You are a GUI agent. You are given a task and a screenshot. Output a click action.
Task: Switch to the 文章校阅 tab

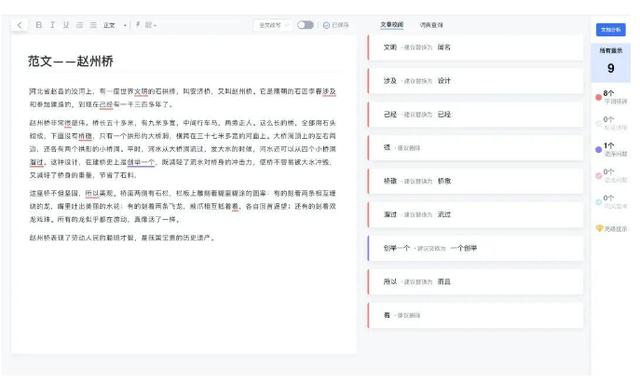391,25
